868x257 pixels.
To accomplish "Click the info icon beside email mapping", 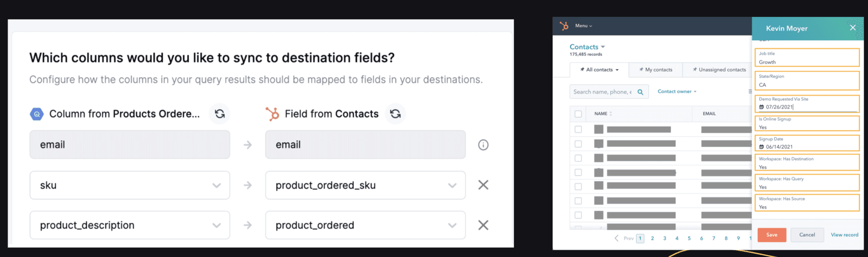I will pyautogui.click(x=483, y=145).
